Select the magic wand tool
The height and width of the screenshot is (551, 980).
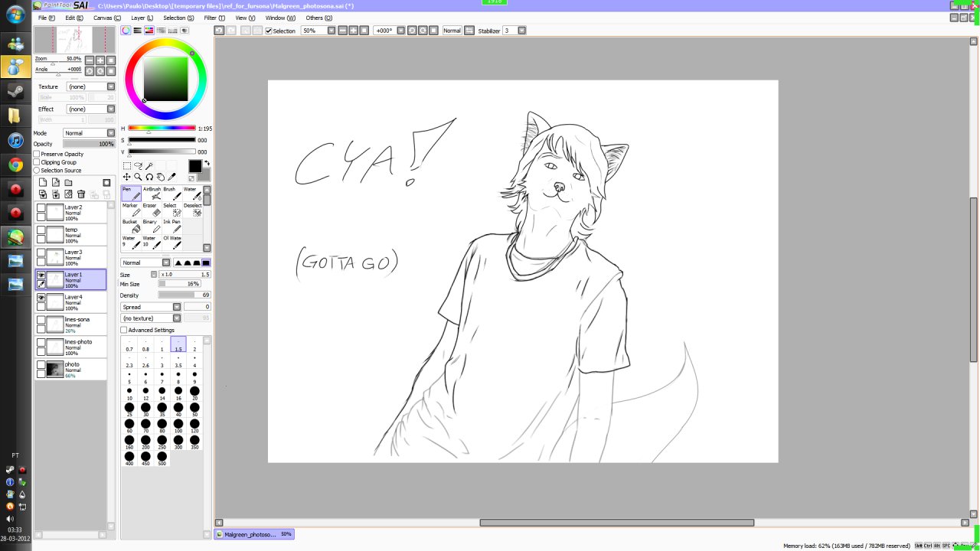149,165
